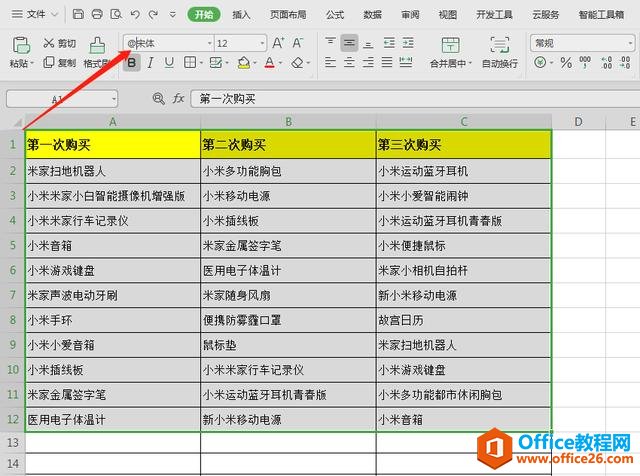
Task: Decrease indent icon
Action: [x=389, y=43]
